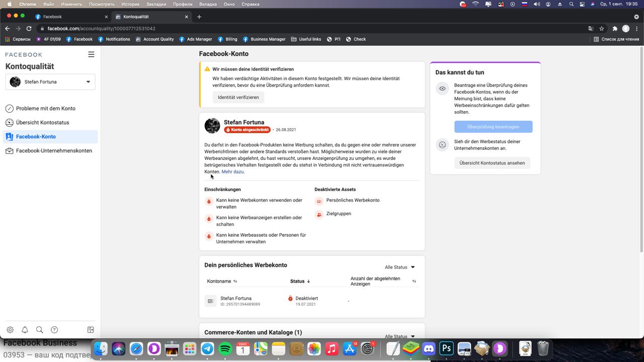Open Finder from the Dock
Viewport: 644px width, 362px height.
(101, 348)
